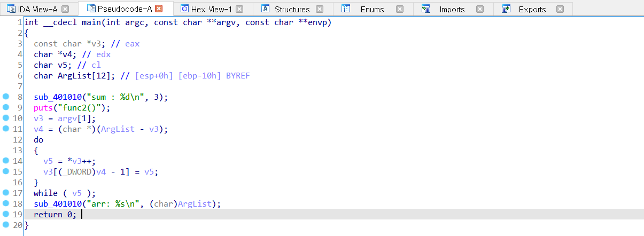644x236 pixels.
Task: Toggle breakpoint dot on line 10
Action: tap(6, 118)
